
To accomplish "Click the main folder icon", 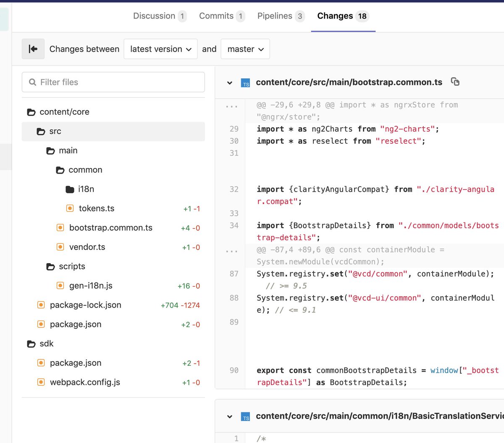I will [50, 151].
